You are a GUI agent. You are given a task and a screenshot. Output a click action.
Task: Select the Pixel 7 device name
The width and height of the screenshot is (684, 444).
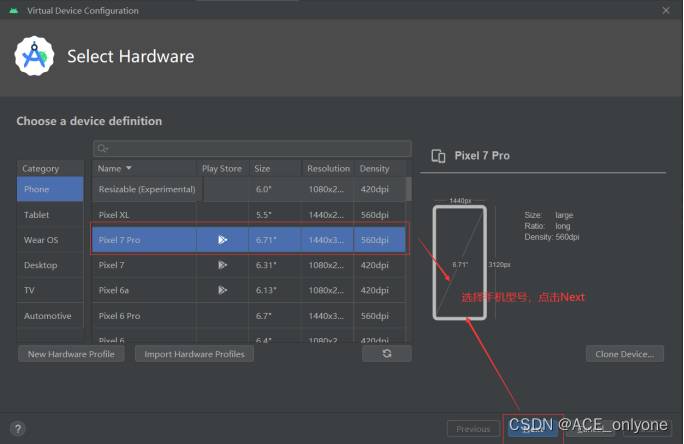tap(112, 265)
